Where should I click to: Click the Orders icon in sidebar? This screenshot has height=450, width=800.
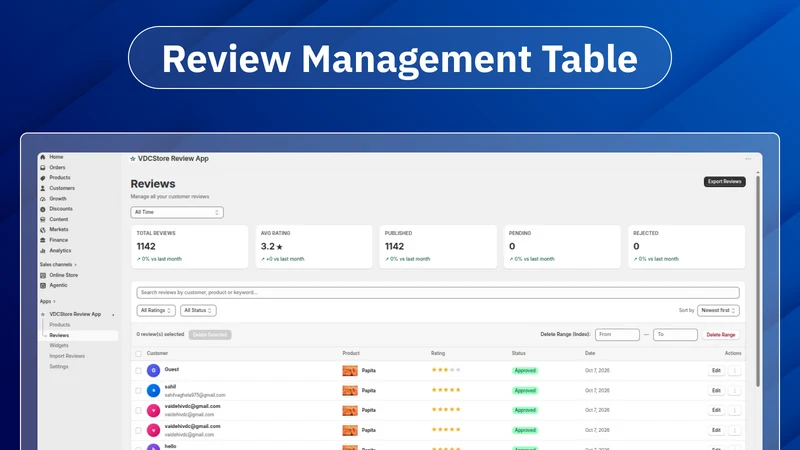[43, 167]
